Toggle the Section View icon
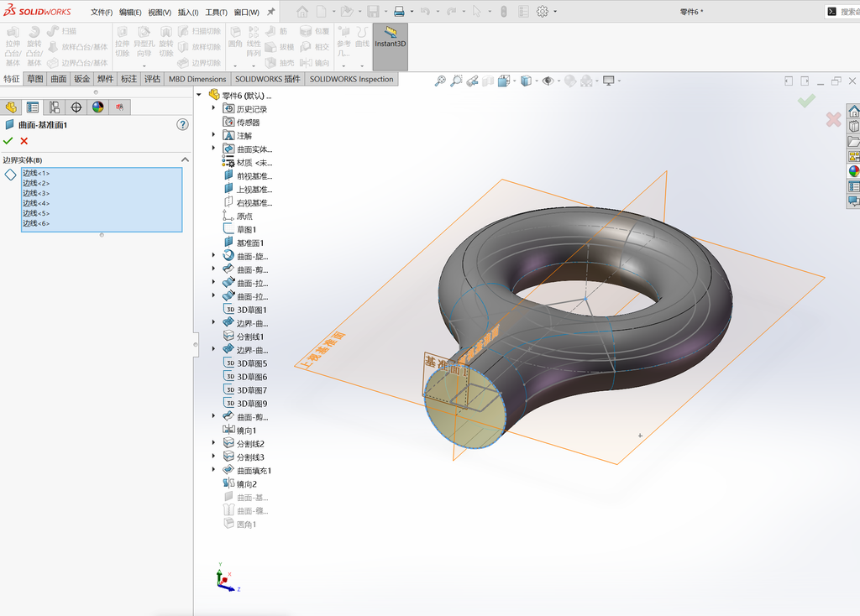This screenshot has height=616, width=860. click(x=488, y=81)
